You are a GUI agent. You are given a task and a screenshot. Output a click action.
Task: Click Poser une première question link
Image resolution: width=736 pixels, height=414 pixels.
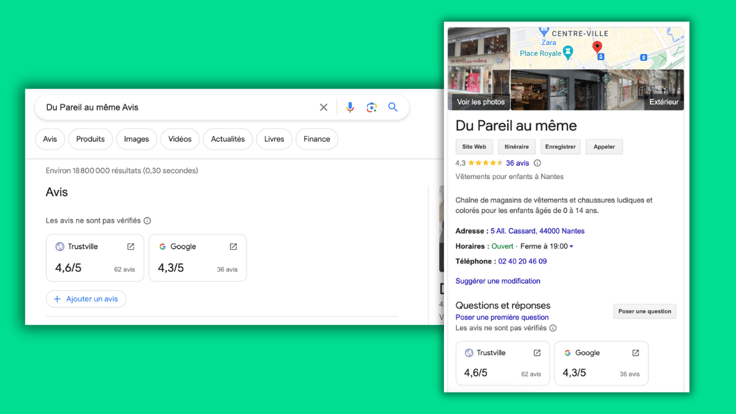(502, 317)
